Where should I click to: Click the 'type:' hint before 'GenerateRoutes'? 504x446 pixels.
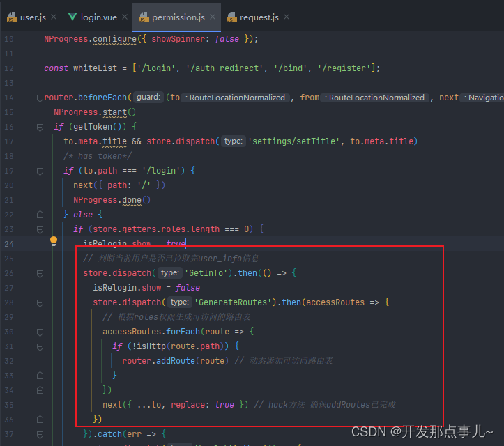coord(179,302)
